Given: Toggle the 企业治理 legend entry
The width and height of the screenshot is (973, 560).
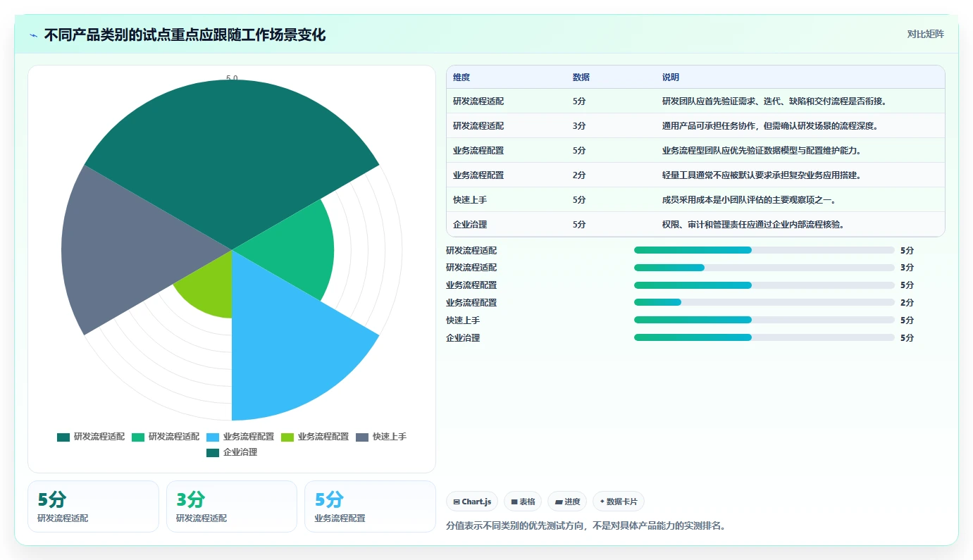Looking at the screenshot, I should [x=232, y=452].
